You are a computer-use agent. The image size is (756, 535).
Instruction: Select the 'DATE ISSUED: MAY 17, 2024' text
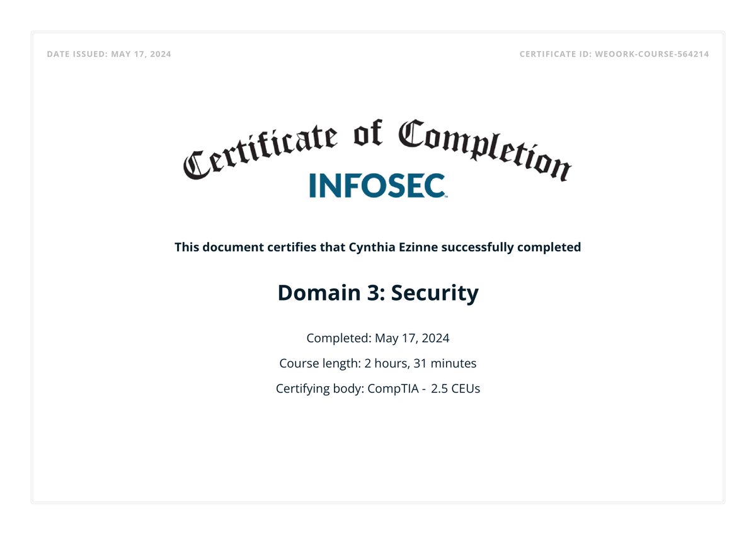[109, 54]
